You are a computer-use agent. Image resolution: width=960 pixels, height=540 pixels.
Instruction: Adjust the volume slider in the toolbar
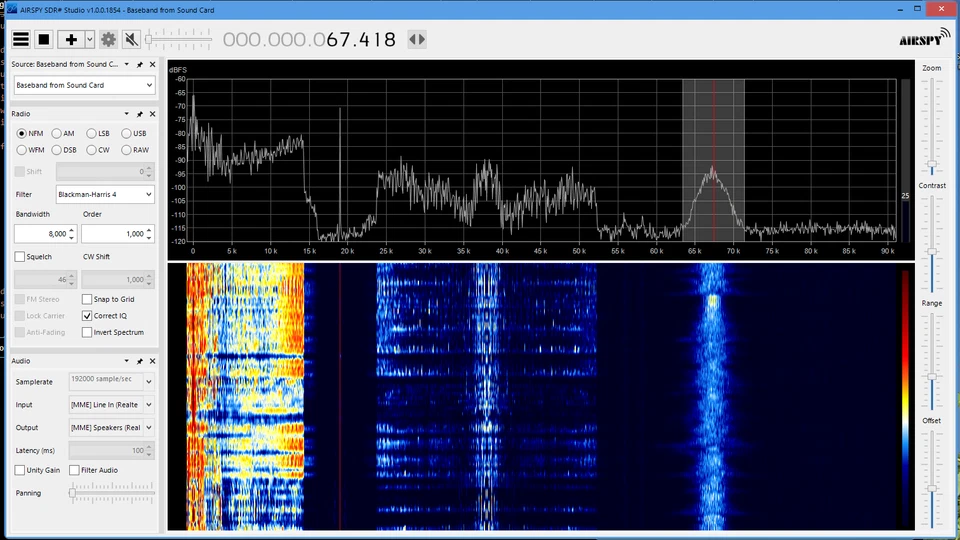pyautogui.click(x=179, y=40)
